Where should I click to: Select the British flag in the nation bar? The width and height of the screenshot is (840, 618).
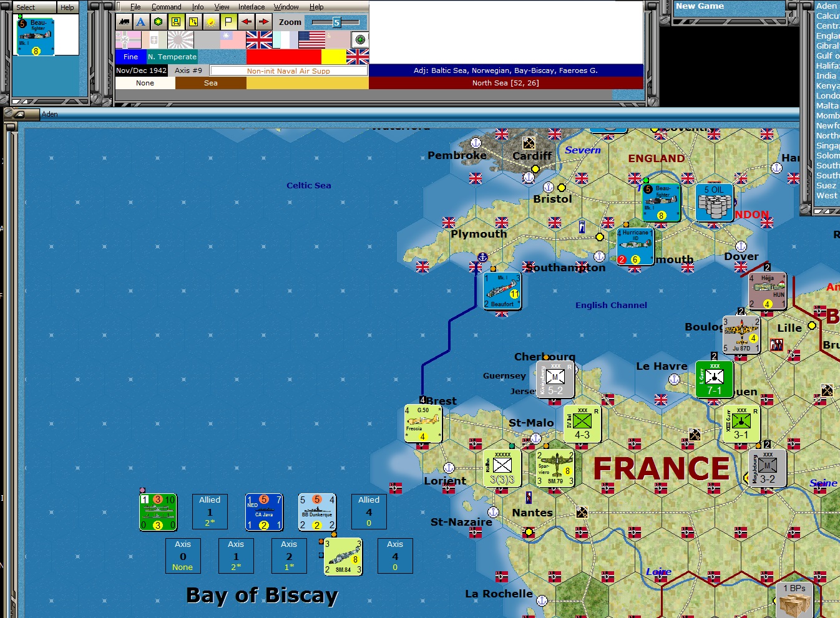click(x=259, y=40)
